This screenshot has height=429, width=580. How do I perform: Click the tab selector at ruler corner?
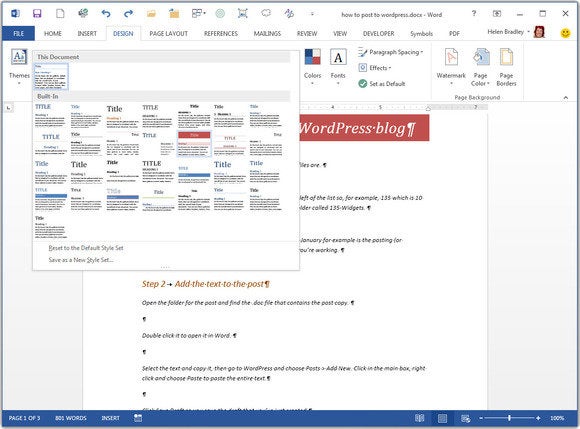tap(9, 108)
